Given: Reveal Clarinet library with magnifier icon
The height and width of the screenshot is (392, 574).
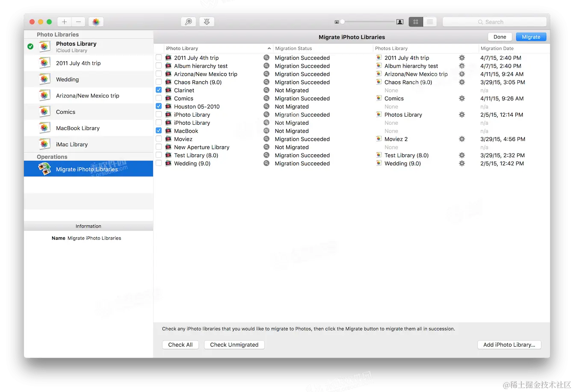Looking at the screenshot, I should [x=266, y=90].
